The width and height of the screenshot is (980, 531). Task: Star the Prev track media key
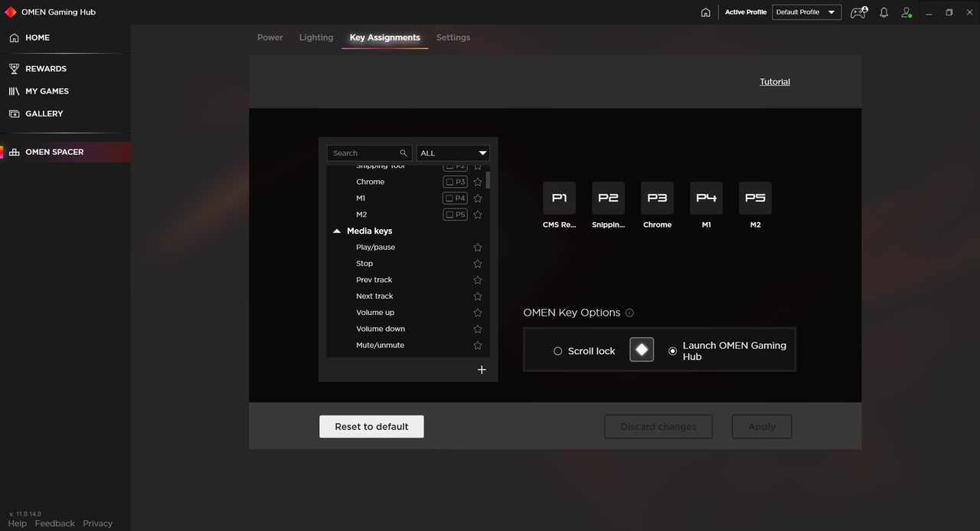[478, 280]
